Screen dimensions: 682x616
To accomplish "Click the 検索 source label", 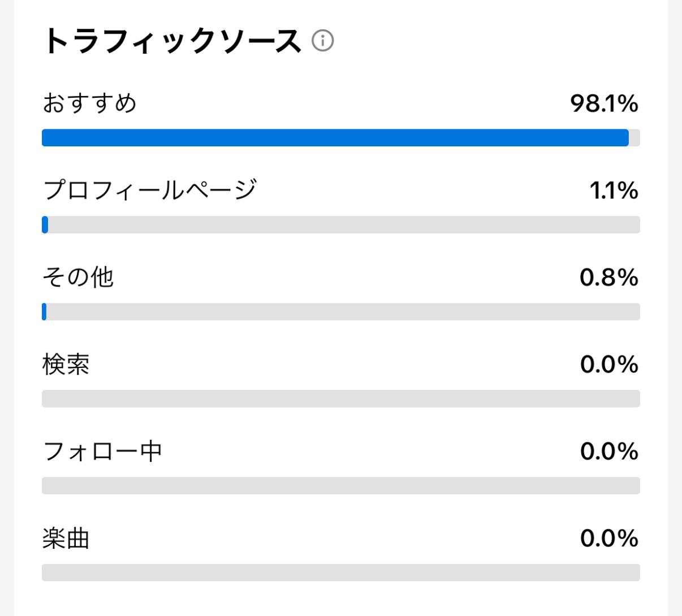I will (x=66, y=365).
